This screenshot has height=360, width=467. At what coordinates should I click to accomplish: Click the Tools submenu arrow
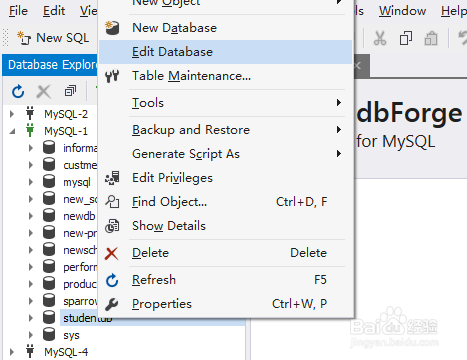pyautogui.click(x=339, y=103)
